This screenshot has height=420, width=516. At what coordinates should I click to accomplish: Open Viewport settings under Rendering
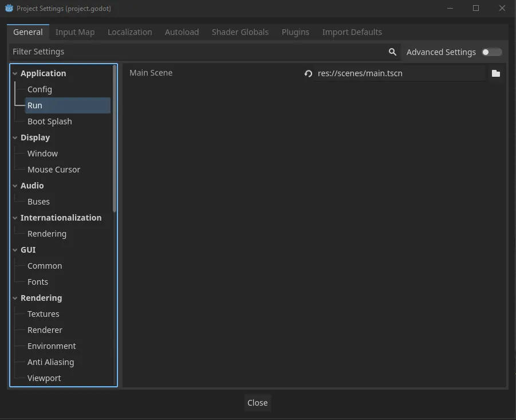pos(44,378)
